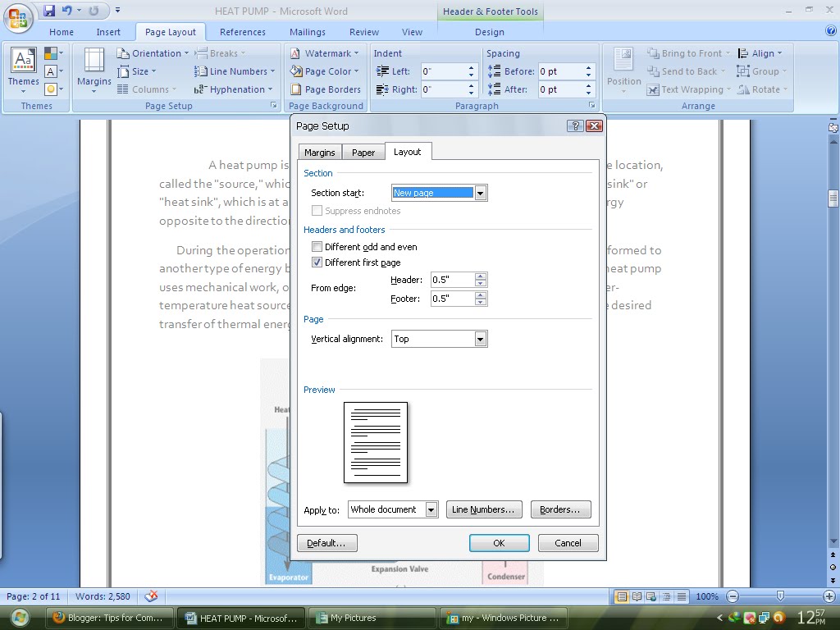Open Orientation dropdown in ribbon
This screenshot has width=840, height=630.
pos(153,53)
